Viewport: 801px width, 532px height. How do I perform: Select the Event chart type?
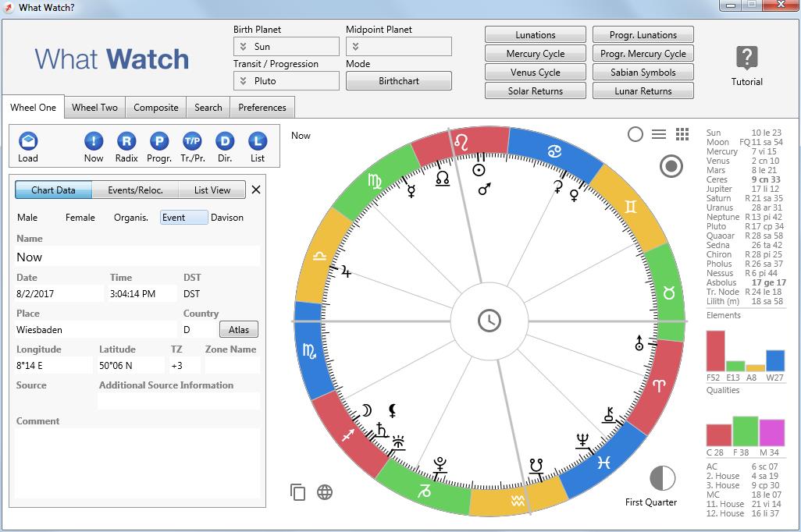click(x=184, y=218)
